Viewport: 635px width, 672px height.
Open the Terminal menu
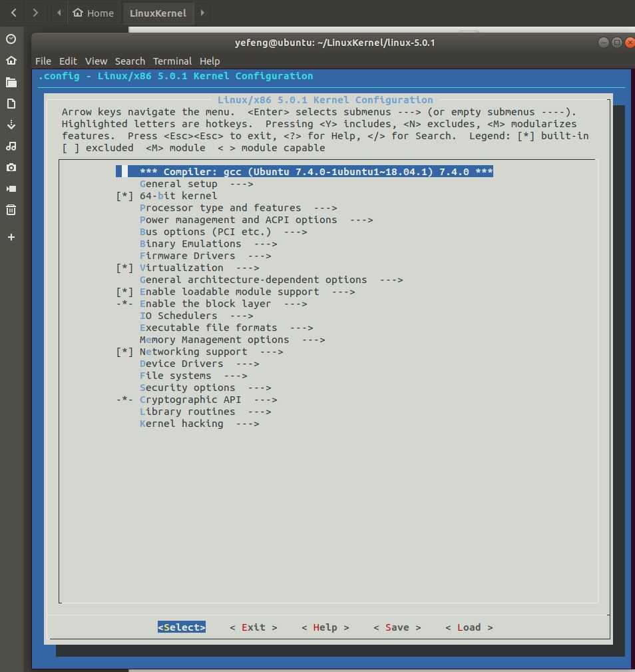tap(172, 61)
